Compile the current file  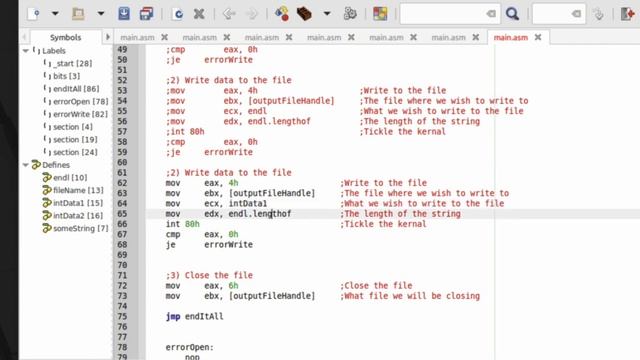282,14
